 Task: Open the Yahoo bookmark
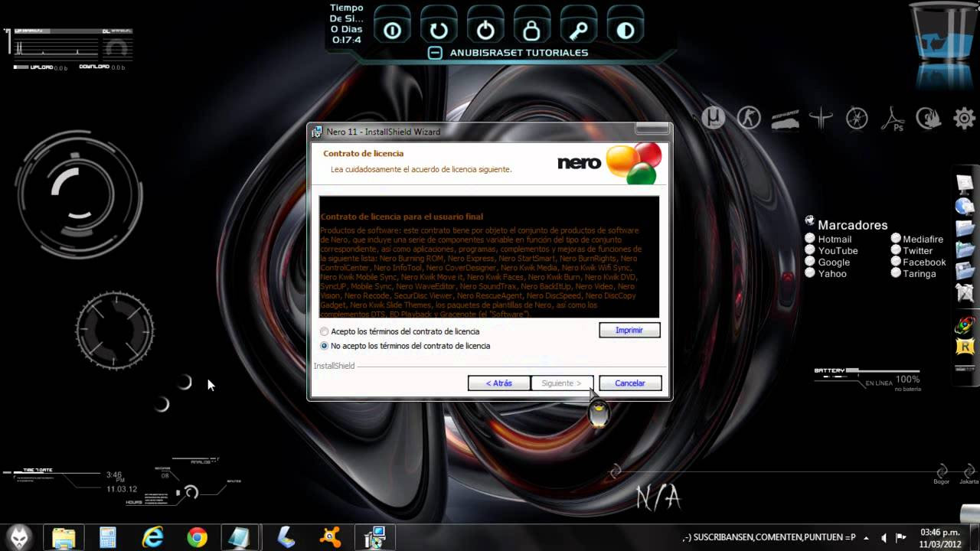coord(832,273)
